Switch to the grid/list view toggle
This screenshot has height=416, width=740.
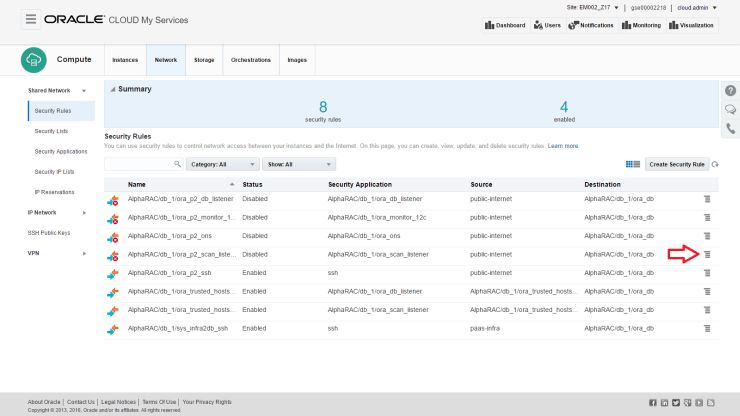click(632, 164)
